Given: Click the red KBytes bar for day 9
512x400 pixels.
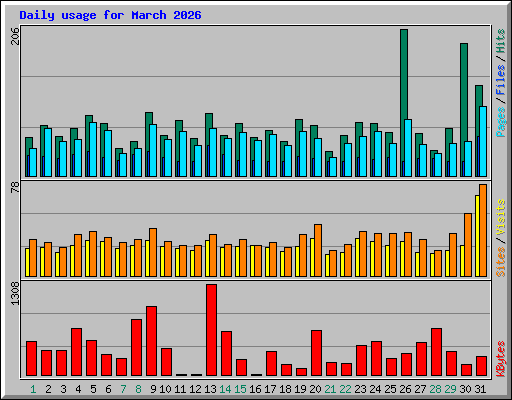Looking at the screenshot, I should pyautogui.click(x=151, y=341).
